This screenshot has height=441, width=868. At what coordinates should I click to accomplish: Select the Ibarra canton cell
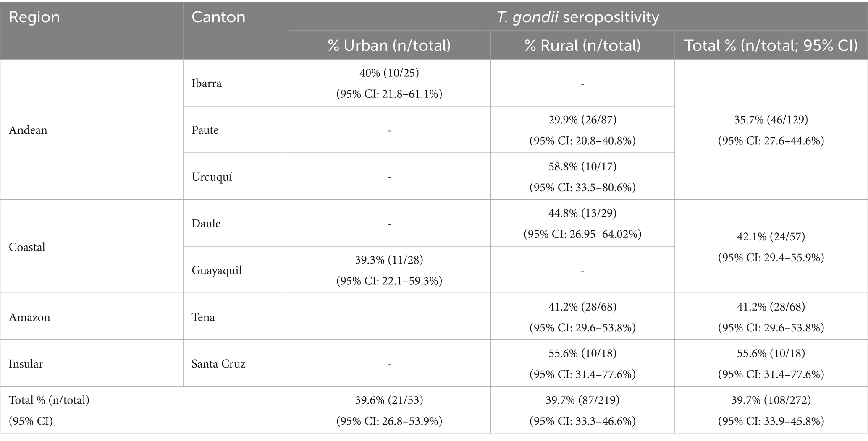pos(207,83)
